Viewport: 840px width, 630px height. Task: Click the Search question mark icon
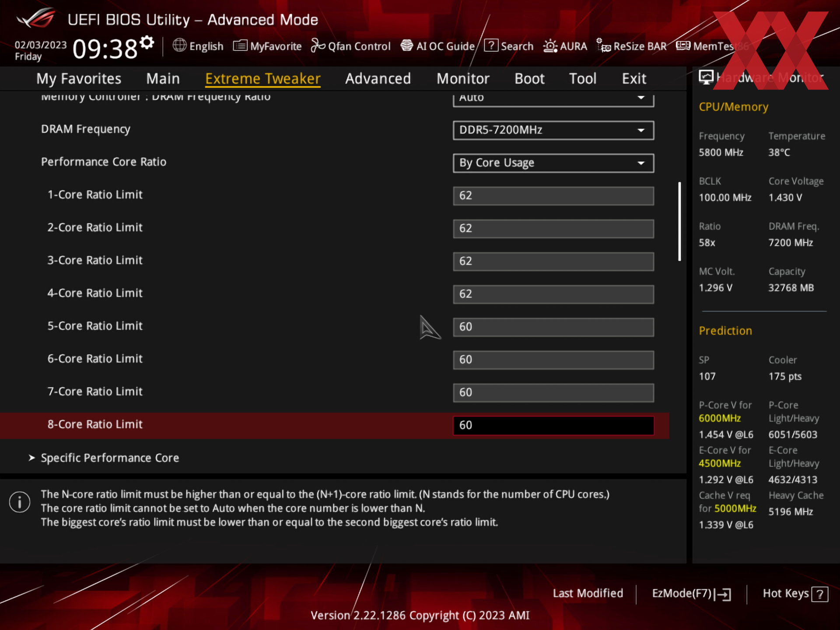491,45
